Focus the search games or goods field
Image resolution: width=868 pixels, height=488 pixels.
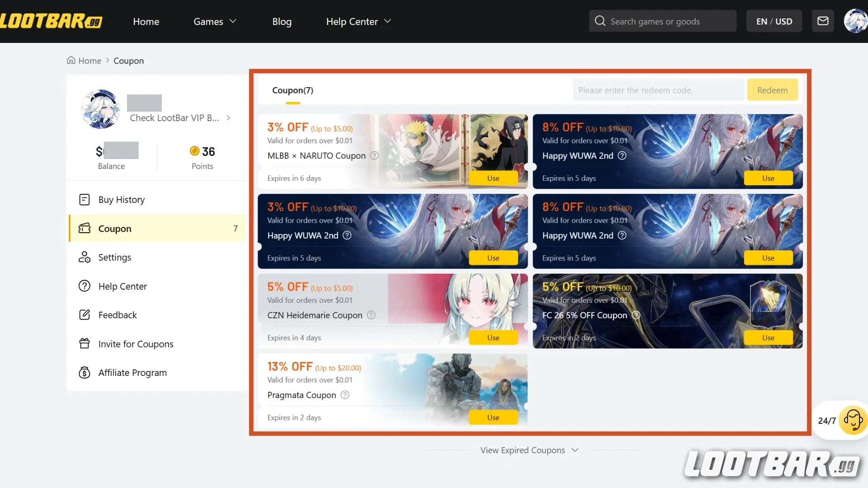(663, 21)
